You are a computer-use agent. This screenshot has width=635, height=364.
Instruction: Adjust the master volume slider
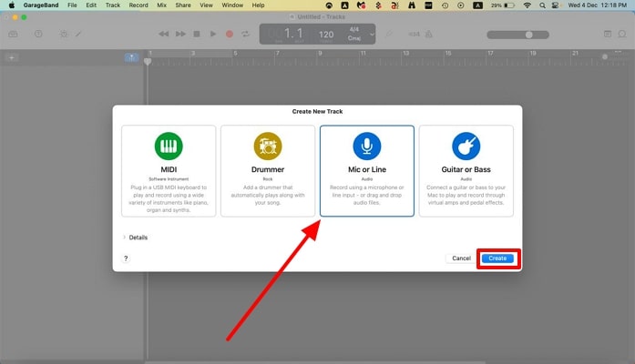(x=518, y=35)
